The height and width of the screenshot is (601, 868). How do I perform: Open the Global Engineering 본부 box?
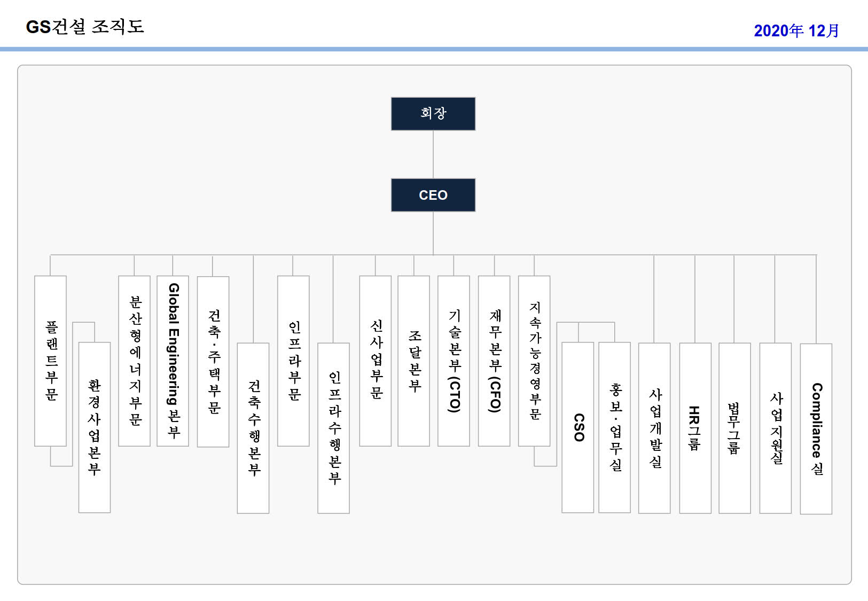[173, 361]
